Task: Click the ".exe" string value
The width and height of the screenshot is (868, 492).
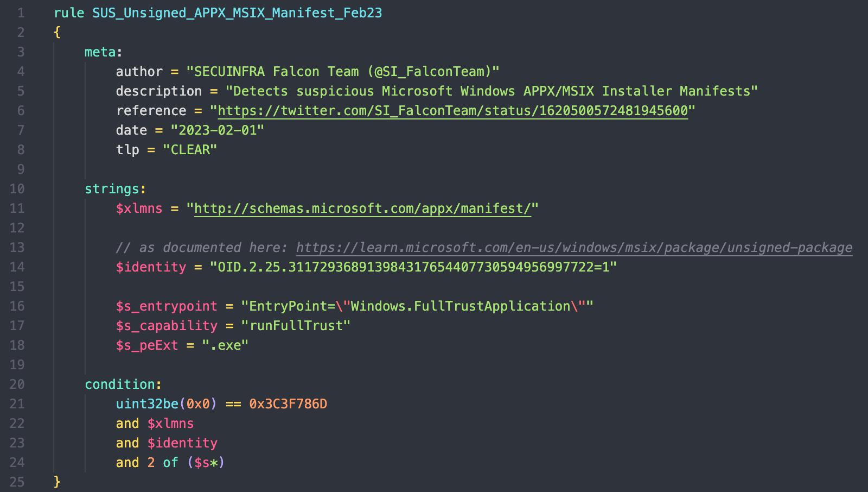Action: pos(225,345)
